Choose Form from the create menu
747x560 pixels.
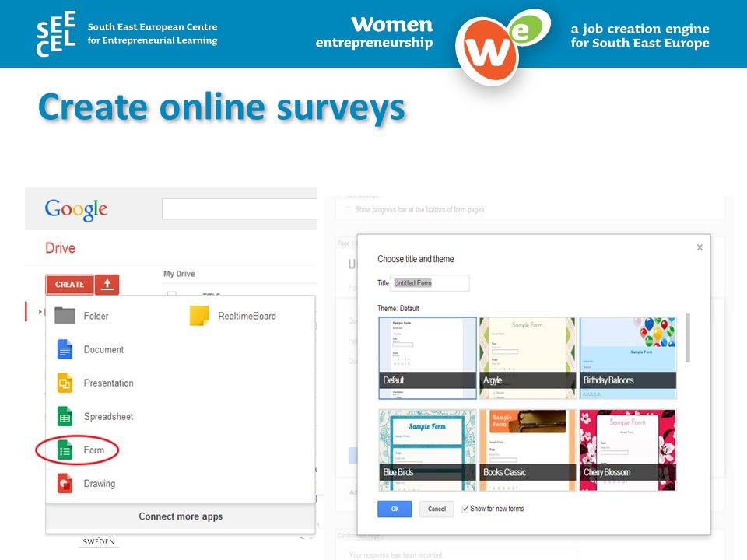coord(94,450)
